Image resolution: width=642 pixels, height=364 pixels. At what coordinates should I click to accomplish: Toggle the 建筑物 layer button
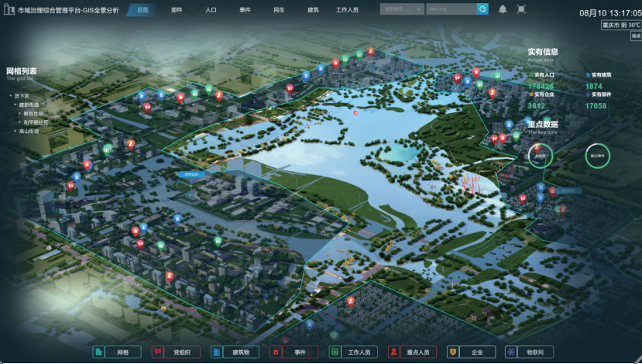(235, 352)
